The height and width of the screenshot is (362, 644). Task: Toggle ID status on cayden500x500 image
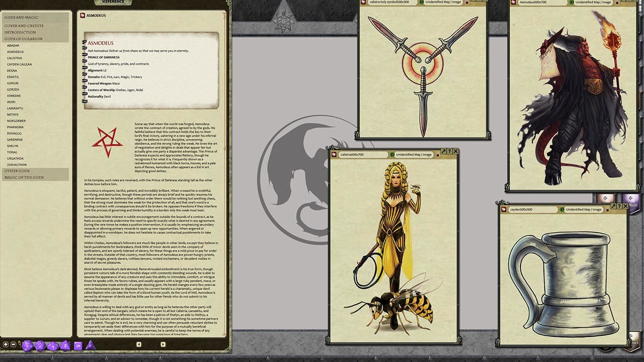tap(562, 209)
